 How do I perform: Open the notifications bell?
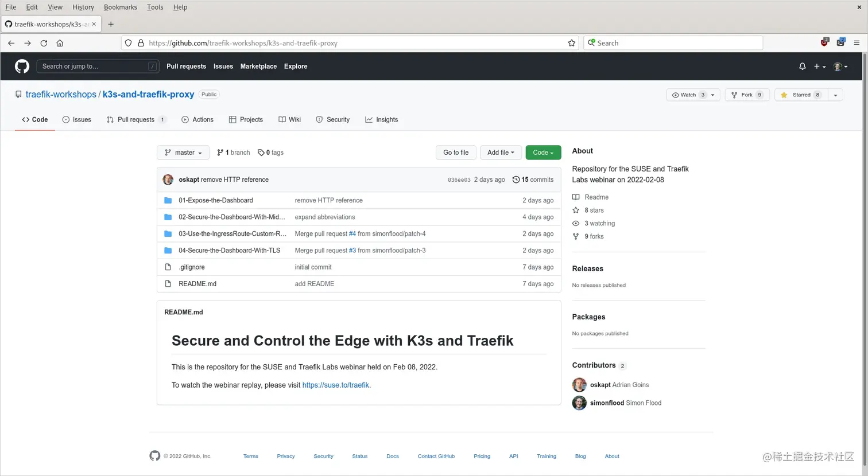coord(802,67)
